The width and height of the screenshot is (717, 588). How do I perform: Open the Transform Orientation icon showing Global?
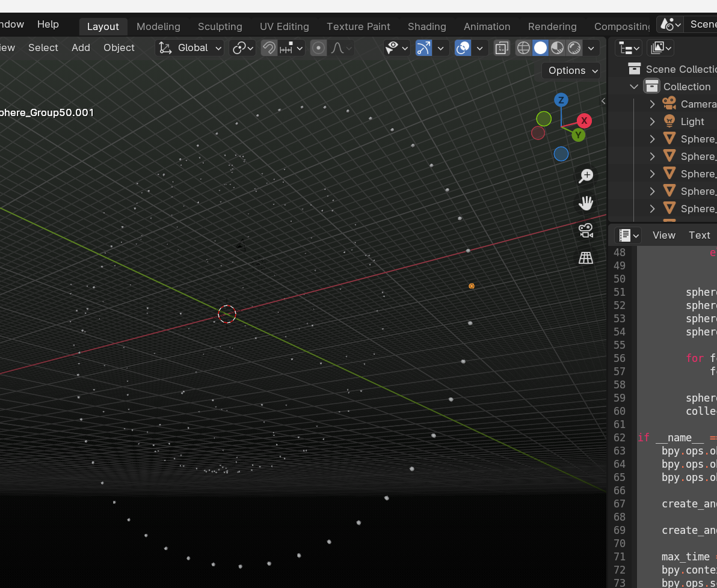pos(189,47)
